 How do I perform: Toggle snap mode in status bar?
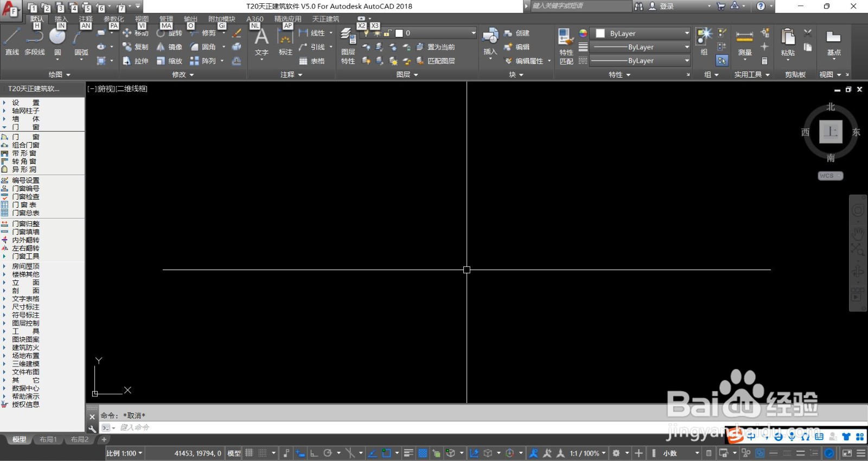click(x=263, y=453)
